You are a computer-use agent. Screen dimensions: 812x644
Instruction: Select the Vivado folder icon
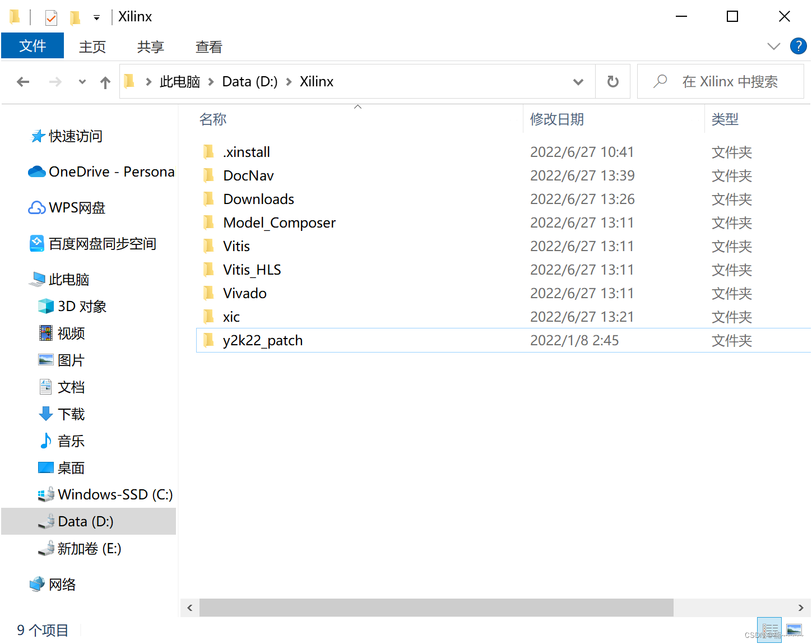point(208,293)
